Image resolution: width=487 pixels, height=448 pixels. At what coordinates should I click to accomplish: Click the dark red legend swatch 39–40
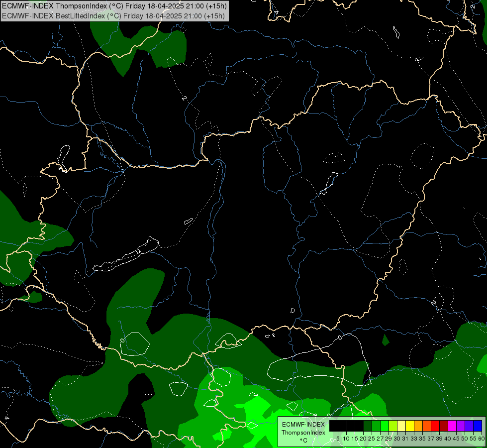coord(444,426)
